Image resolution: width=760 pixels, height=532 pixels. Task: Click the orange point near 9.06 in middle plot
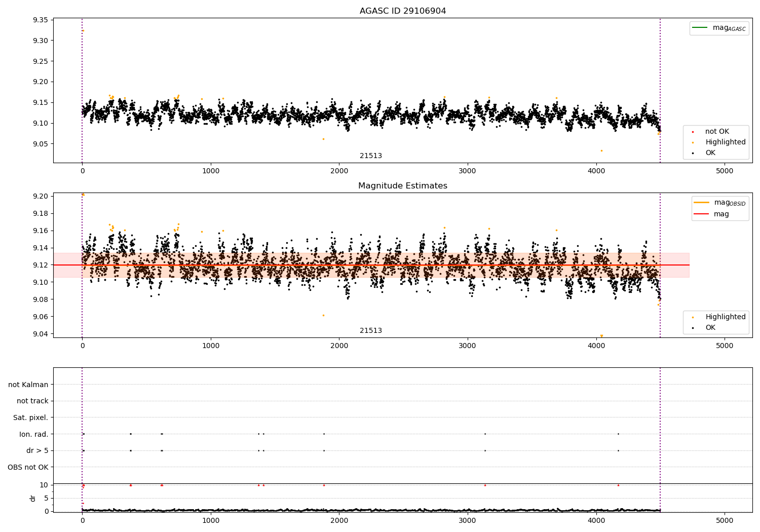click(x=323, y=315)
